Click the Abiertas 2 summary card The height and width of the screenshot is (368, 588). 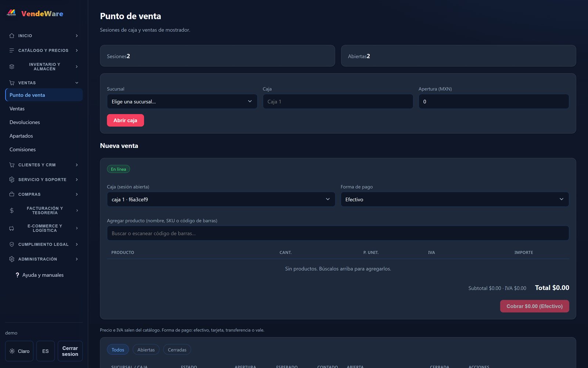point(458,56)
